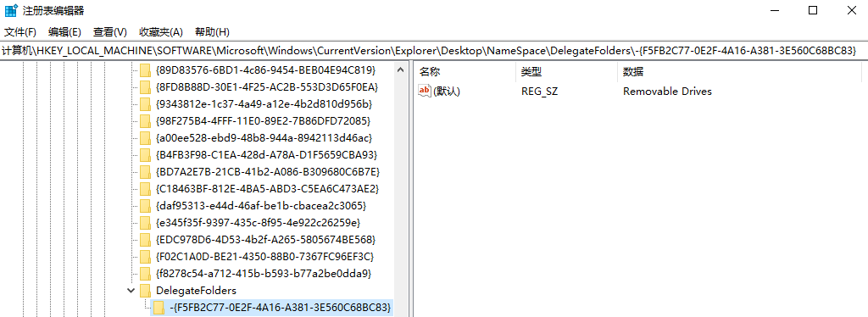Screen dimensions: 868x317
Task: Select key {89D83576-6BD1-4c86-9454-BEB04E94C819}
Action: coord(265,70)
